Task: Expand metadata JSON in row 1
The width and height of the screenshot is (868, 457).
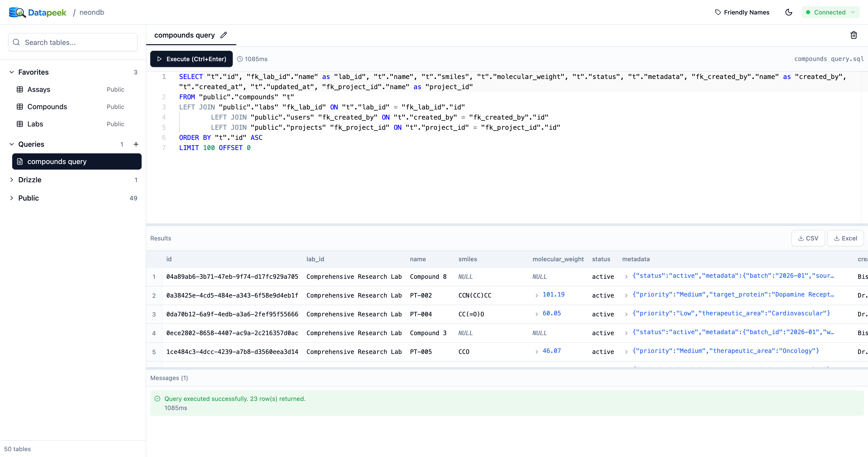Action: coord(626,276)
